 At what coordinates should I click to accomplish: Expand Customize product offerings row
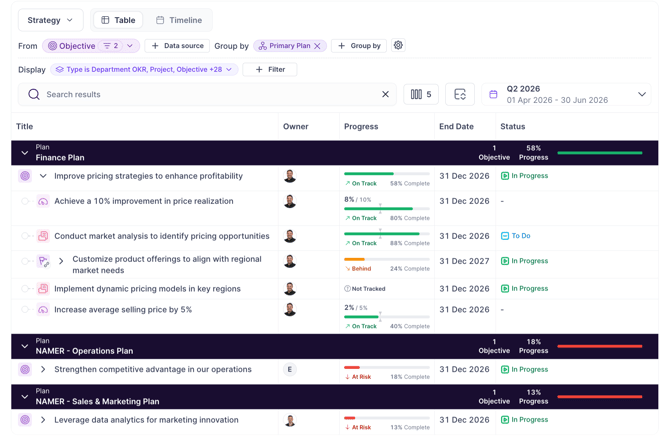pos(61,261)
